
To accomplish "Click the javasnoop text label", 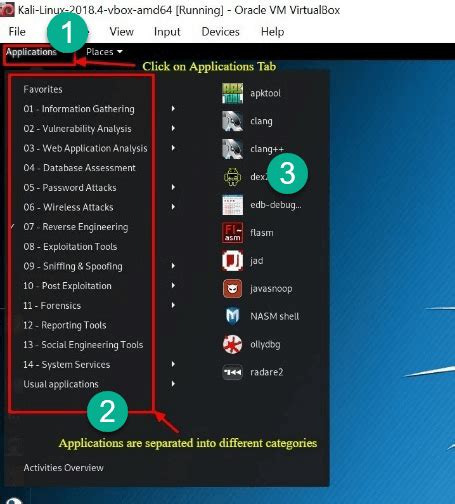I will pyautogui.click(x=271, y=289).
